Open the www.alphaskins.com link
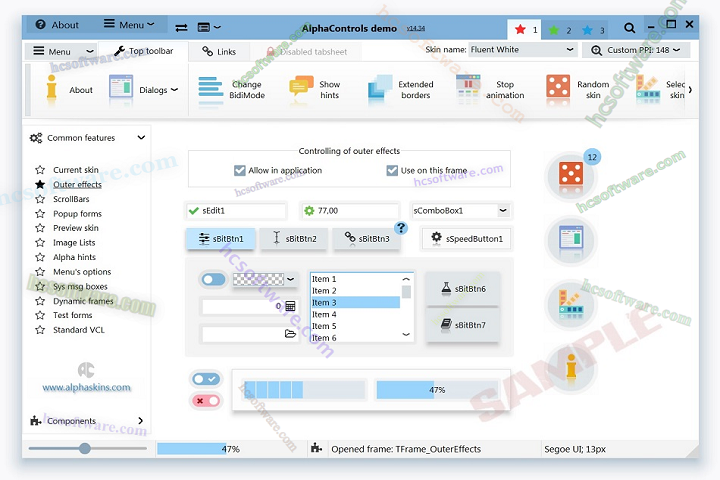 tap(86, 387)
